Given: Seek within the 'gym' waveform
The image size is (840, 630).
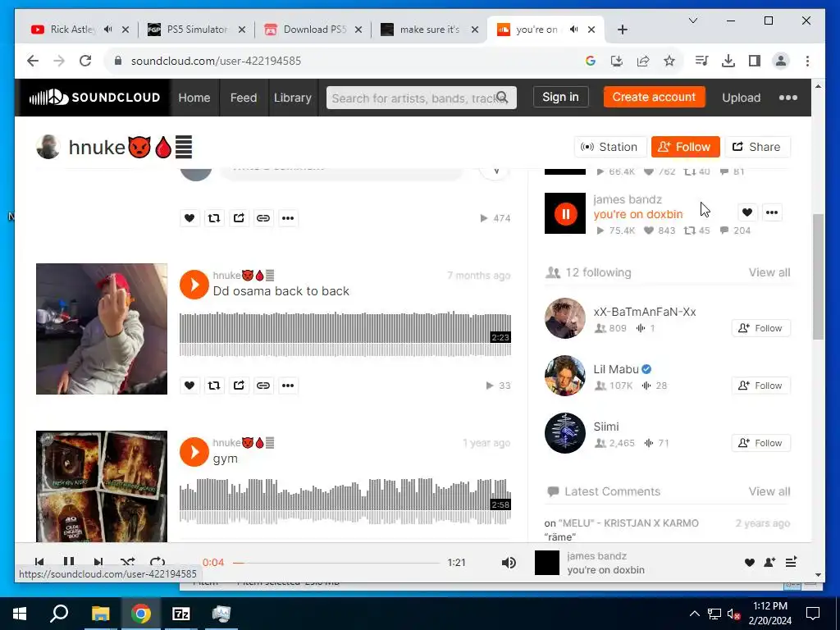Looking at the screenshot, I should pos(345,501).
